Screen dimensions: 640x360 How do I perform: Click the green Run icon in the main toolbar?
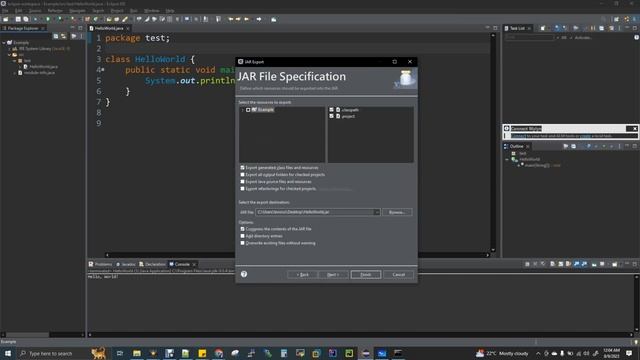click(x=48, y=19)
